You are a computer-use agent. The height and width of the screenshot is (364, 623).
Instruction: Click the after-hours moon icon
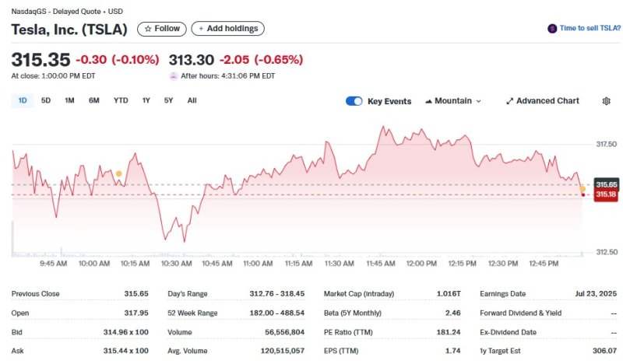point(173,76)
